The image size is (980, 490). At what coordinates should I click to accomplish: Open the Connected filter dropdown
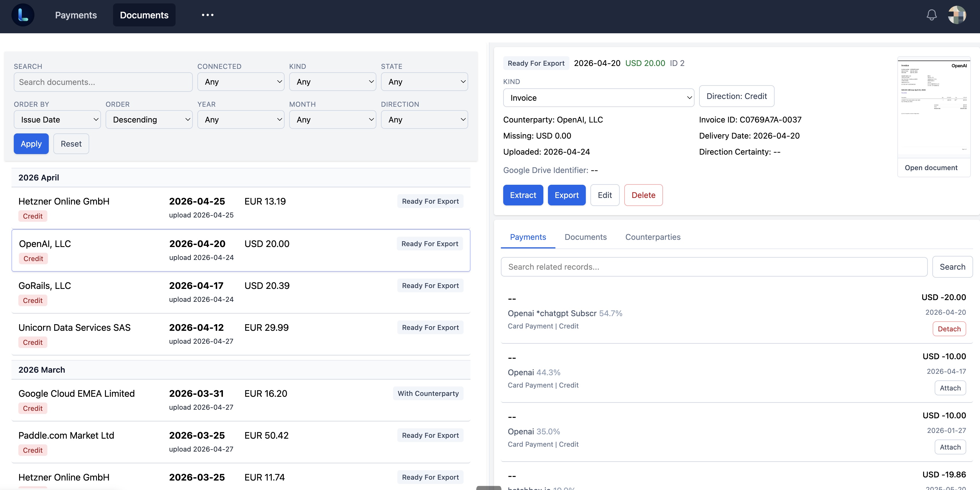point(241,82)
